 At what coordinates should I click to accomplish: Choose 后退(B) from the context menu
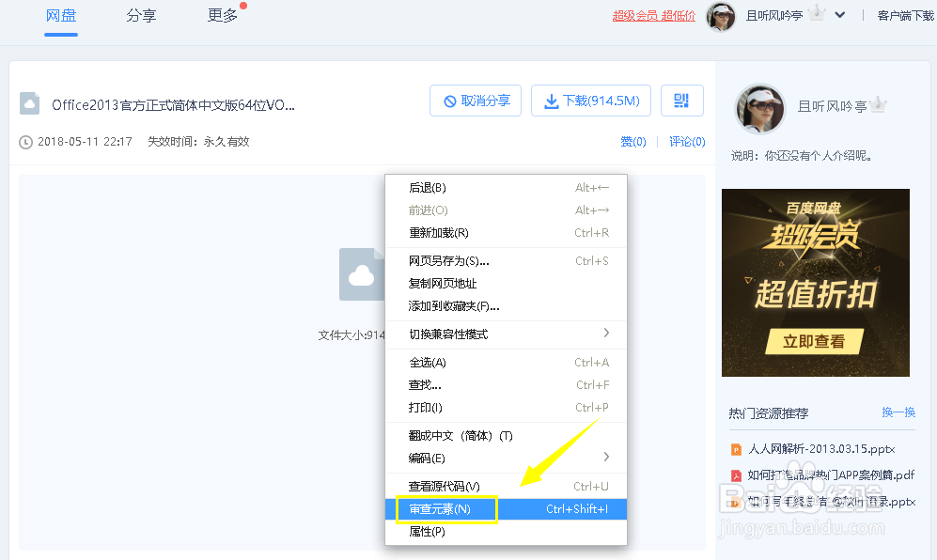tap(506, 188)
